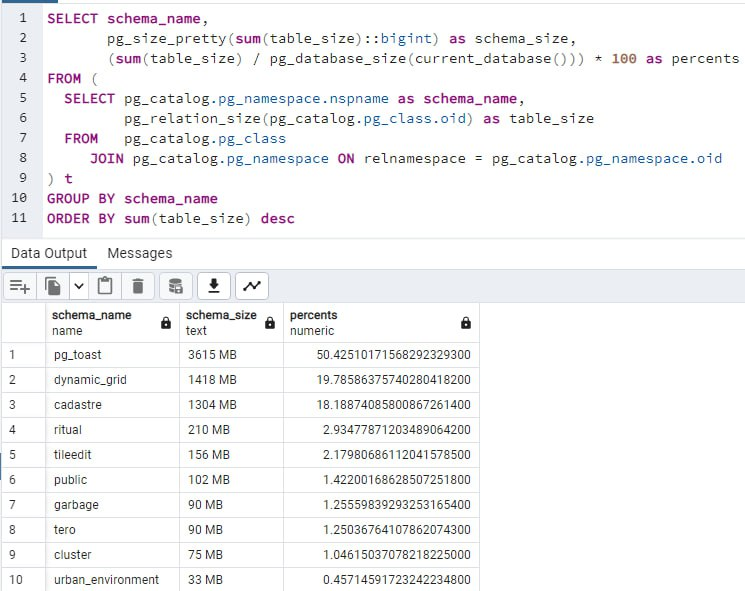The image size is (745, 591).
Task: Click the Paste clipboard icon
Action: coord(106,286)
